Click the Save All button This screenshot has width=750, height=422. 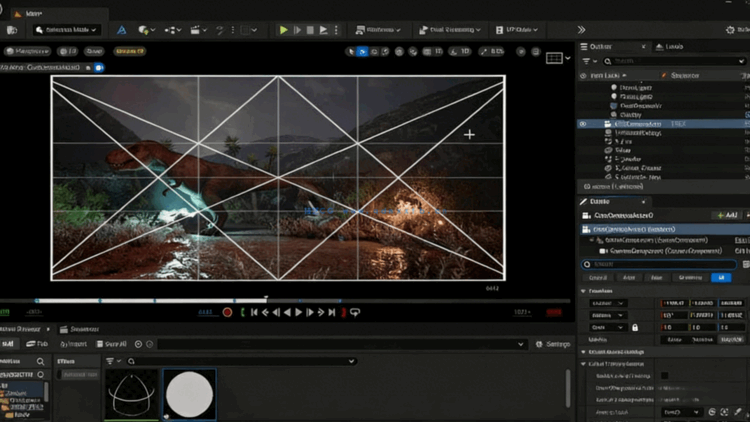tap(111, 344)
